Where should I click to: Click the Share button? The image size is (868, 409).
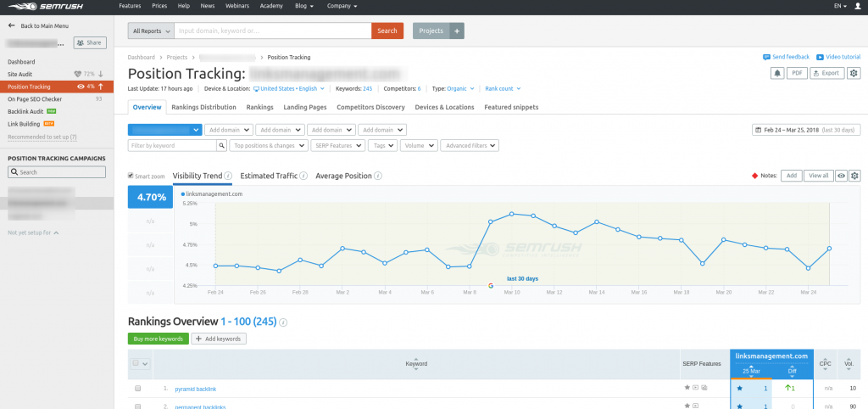click(90, 42)
